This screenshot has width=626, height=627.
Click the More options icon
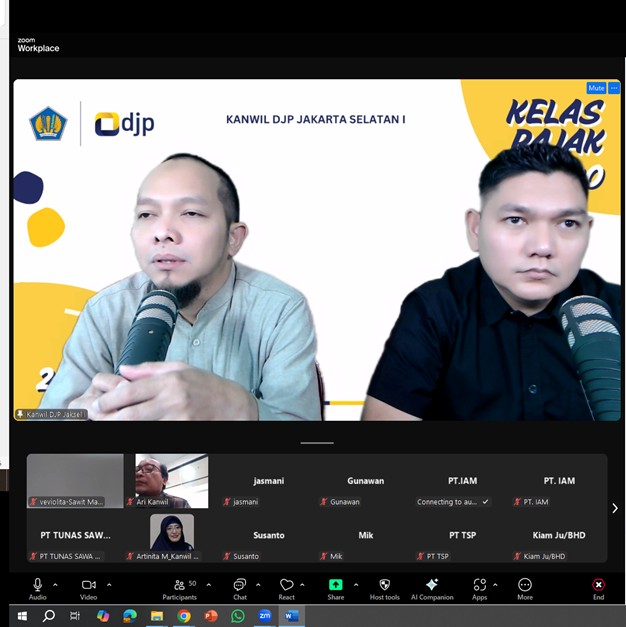(x=525, y=585)
